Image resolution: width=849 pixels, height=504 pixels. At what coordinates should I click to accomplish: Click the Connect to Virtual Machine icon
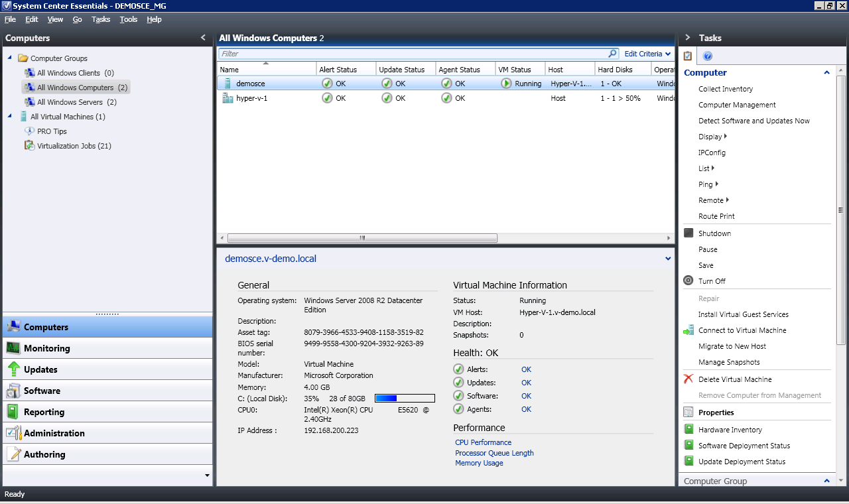(x=688, y=330)
